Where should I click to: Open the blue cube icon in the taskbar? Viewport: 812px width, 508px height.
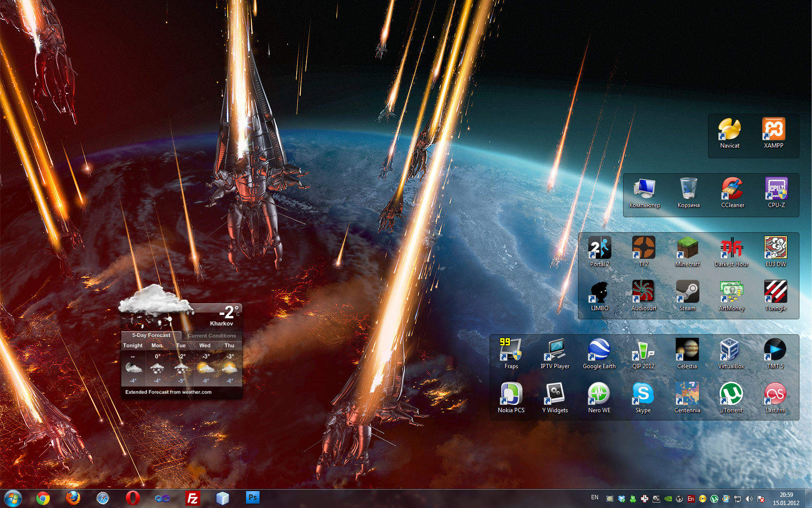click(x=222, y=498)
